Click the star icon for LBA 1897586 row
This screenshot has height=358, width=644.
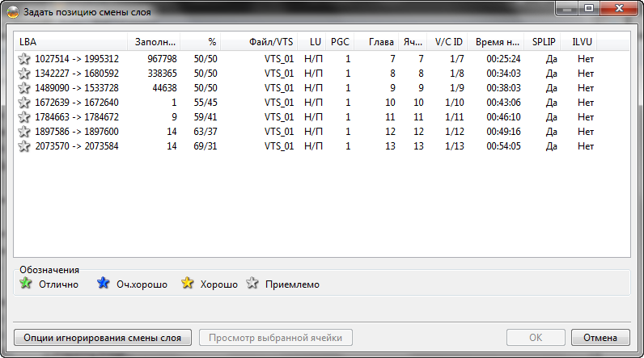(x=24, y=132)
